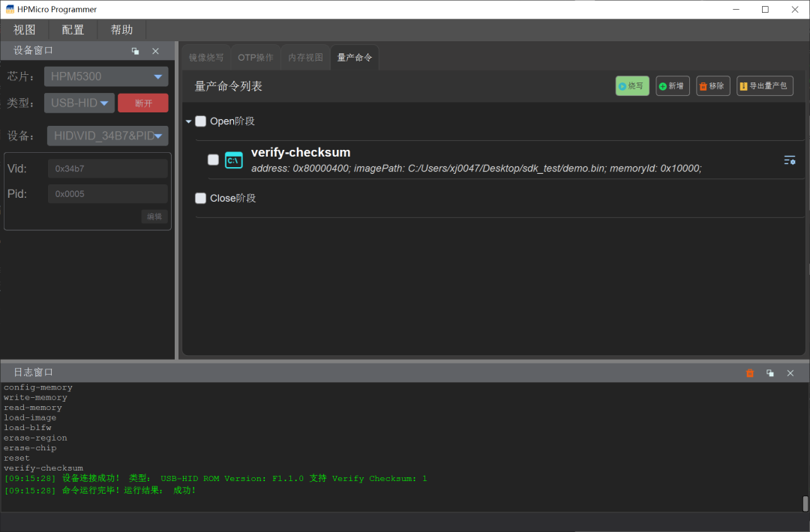Click the log window vertical scrollbar thumb
Viewport: 810px width, 532px height.
point(805,504)
